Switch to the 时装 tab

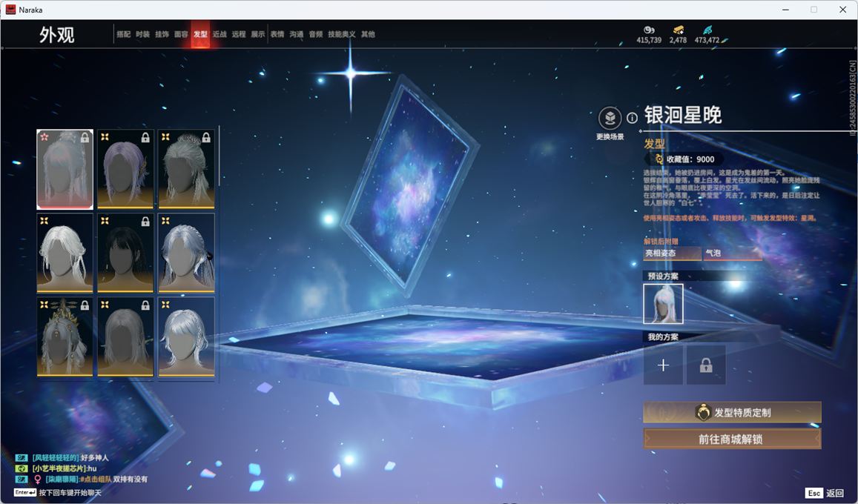click(142, 34)
